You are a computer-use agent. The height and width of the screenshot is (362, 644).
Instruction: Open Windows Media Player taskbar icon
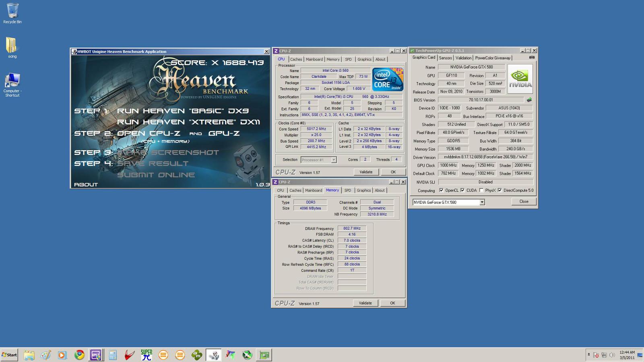click(62, 355)
